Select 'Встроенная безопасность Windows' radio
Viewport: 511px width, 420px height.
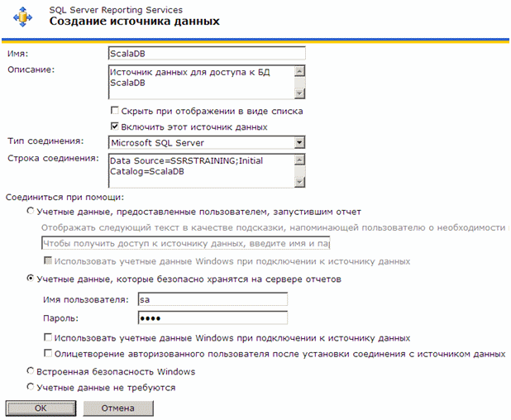[31, 371]
